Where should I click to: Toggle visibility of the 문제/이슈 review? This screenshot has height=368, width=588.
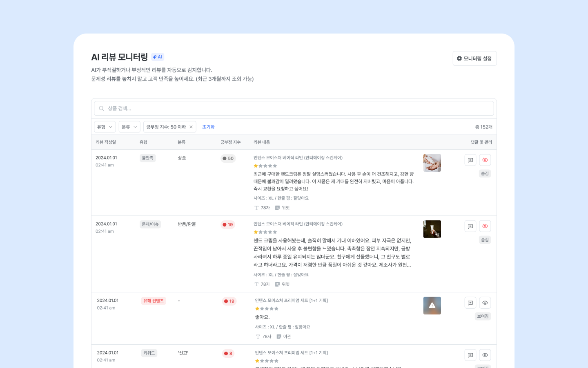click(485, 226)
